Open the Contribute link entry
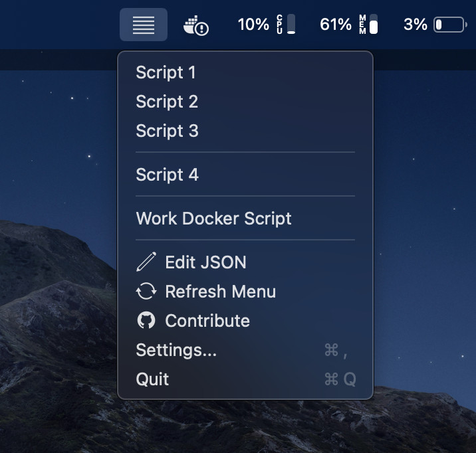 tap(245, 321)
